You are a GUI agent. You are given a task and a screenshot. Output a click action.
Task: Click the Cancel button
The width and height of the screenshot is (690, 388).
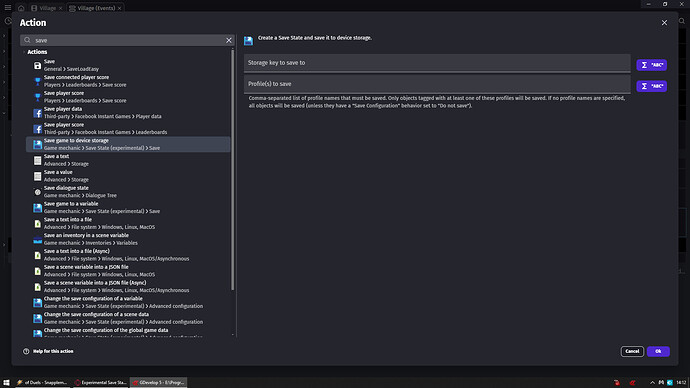click(x=632, y=351)
